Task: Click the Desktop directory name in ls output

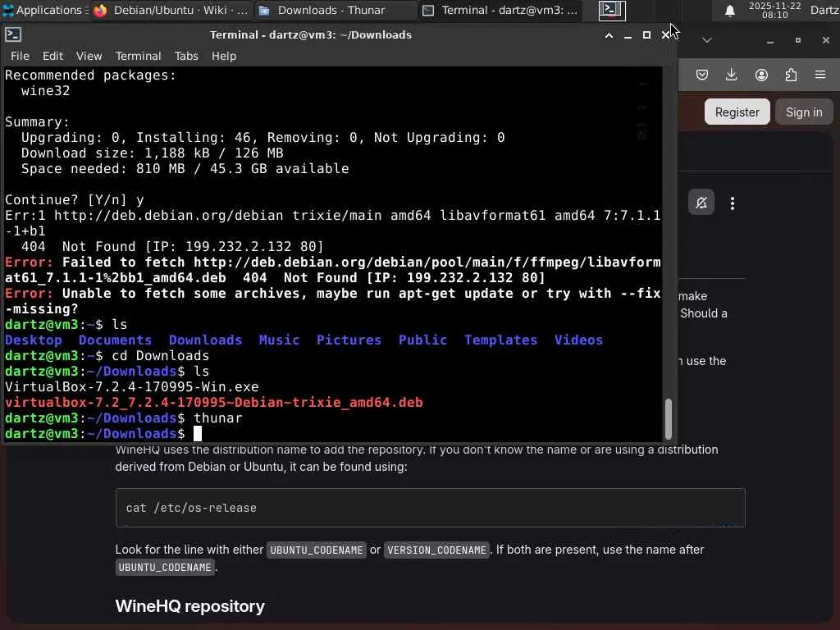Action: tap(33, 340)
